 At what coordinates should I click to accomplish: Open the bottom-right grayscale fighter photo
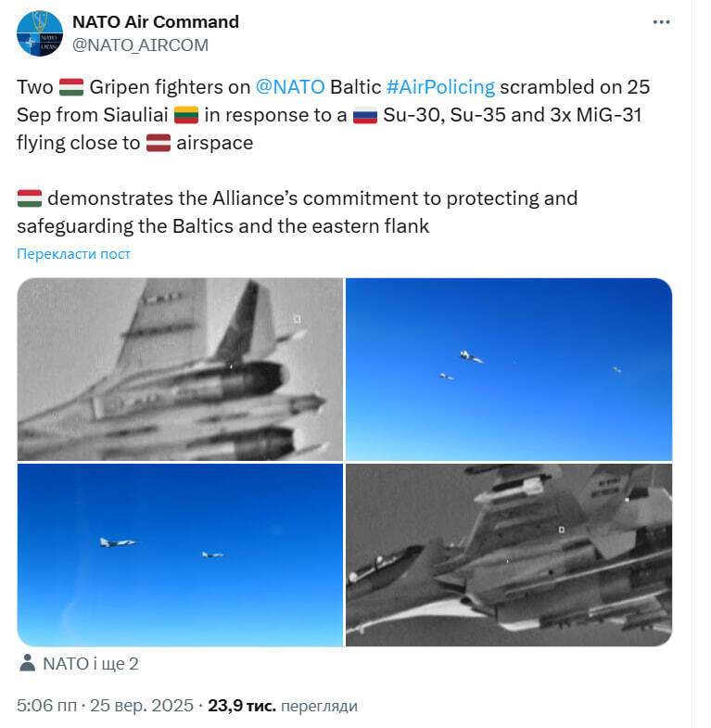point(509,555)
